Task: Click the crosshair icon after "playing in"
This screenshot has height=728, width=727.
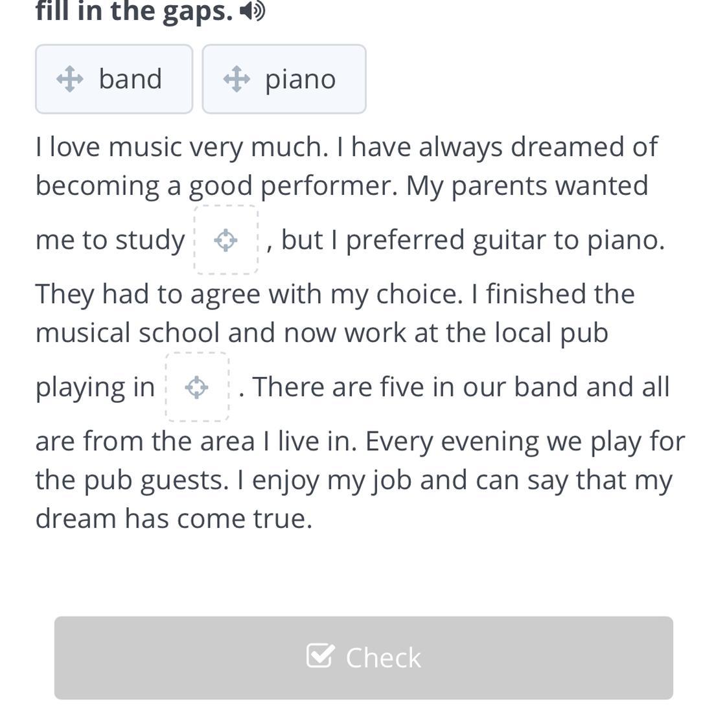Action: pyautogui.click(x=196, y=387)
